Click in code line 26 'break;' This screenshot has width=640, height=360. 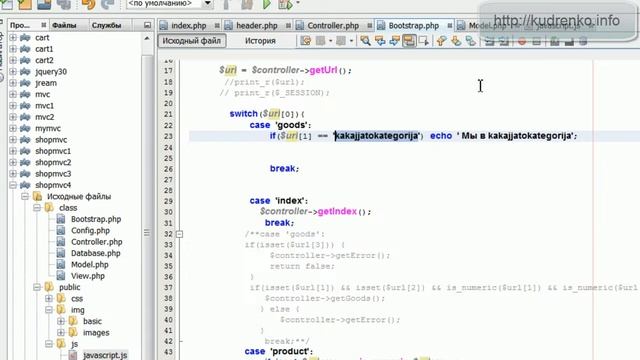[284, 168]
